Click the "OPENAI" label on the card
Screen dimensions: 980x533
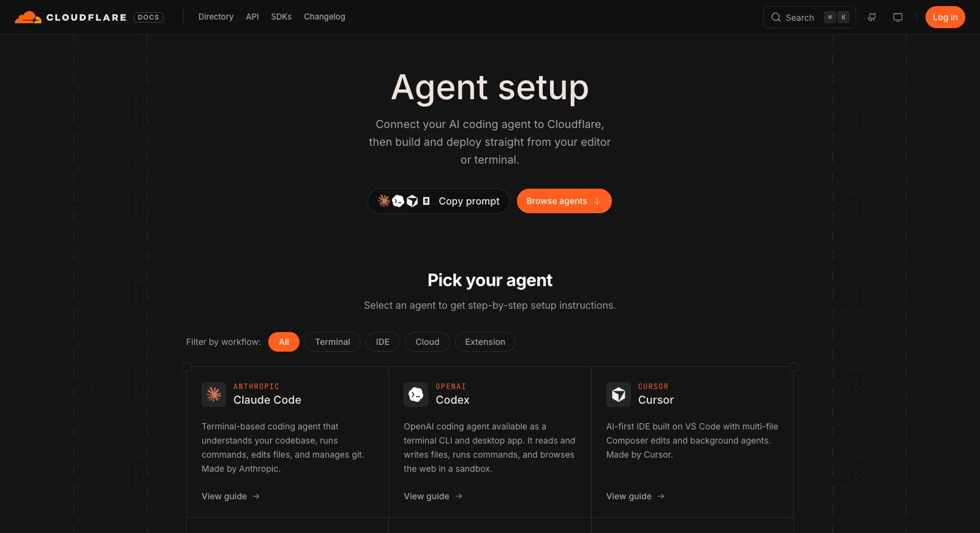451,387
